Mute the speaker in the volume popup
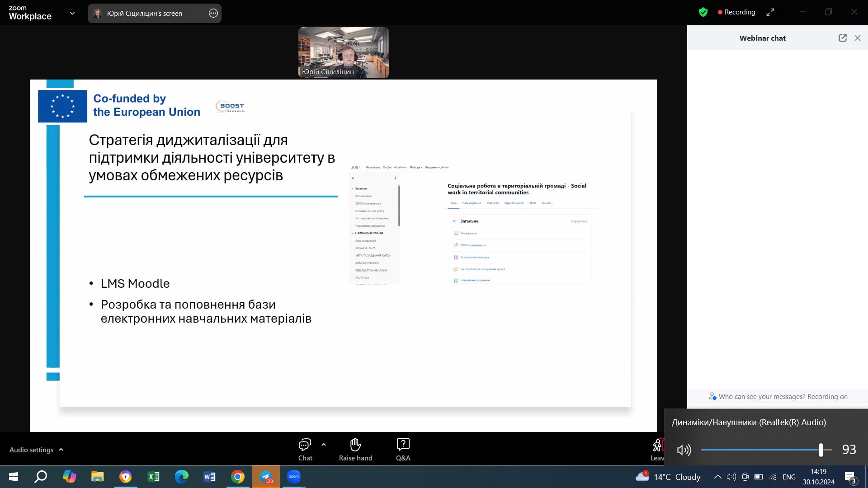 pyautogui.click(x=684, y=450)
